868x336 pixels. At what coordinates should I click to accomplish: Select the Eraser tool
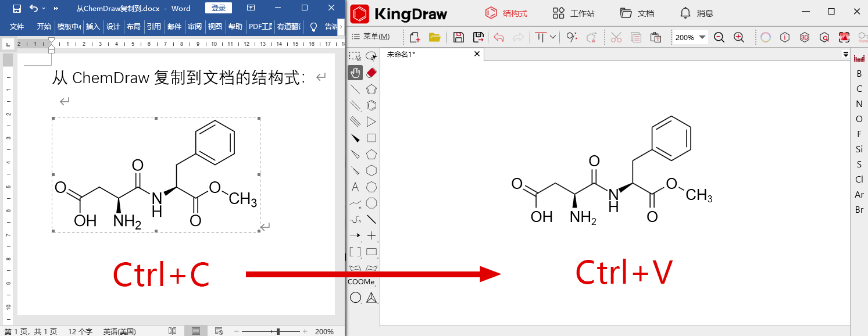[x=370, y=72]
